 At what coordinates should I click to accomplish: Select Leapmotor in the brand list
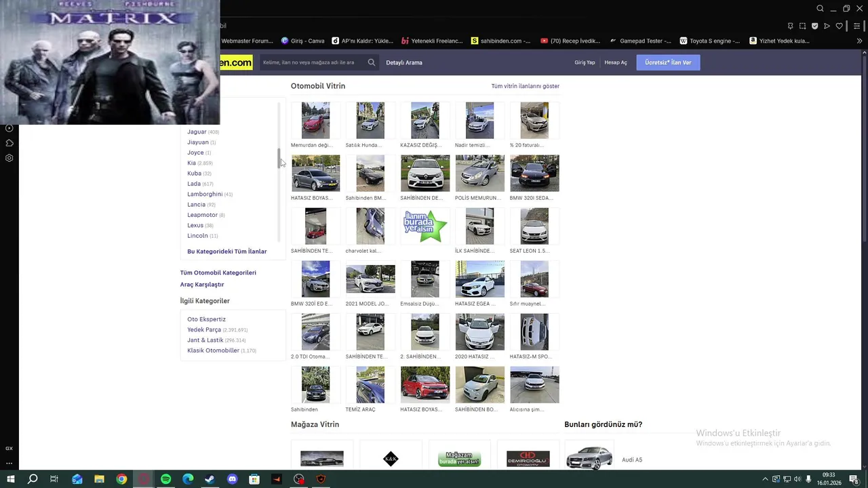(x=202, y=215)
